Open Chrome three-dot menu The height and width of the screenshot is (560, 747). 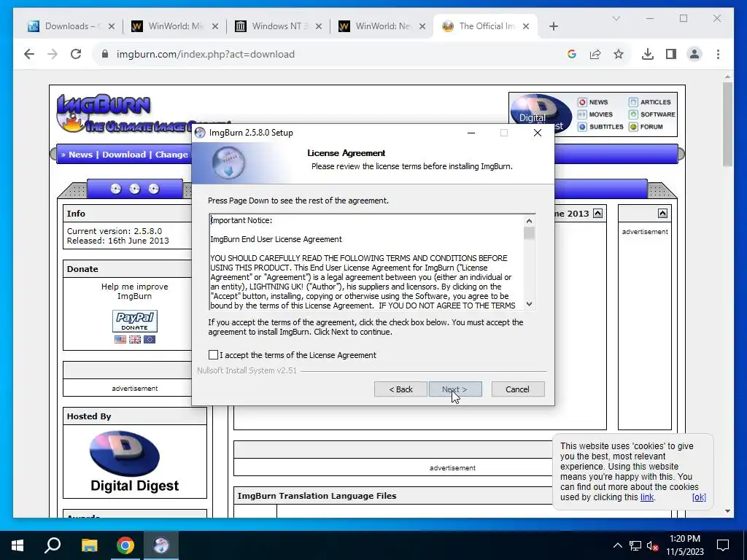point(718,54)
